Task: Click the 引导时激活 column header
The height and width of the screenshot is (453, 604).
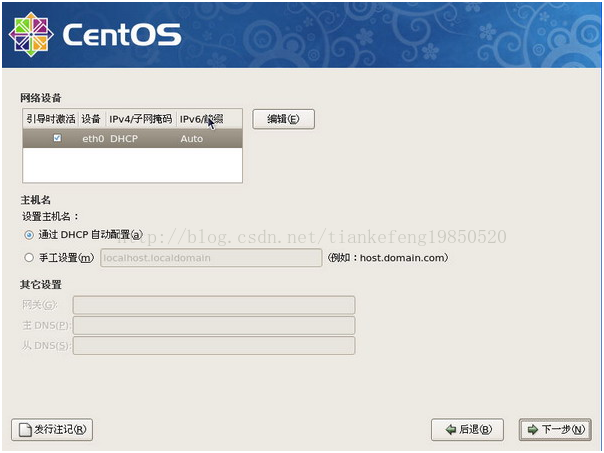Action: click(50, 119)
